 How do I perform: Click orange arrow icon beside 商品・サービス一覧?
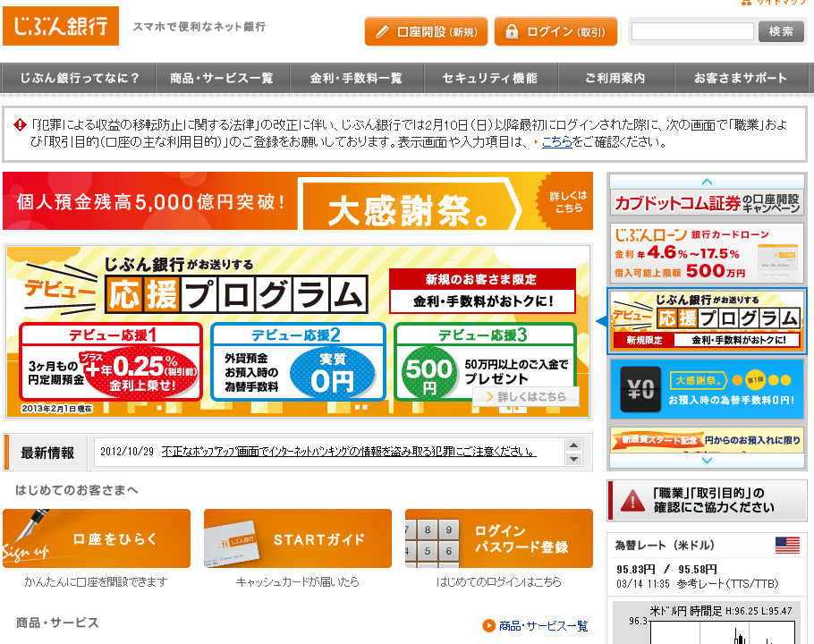tap(488, 625)
